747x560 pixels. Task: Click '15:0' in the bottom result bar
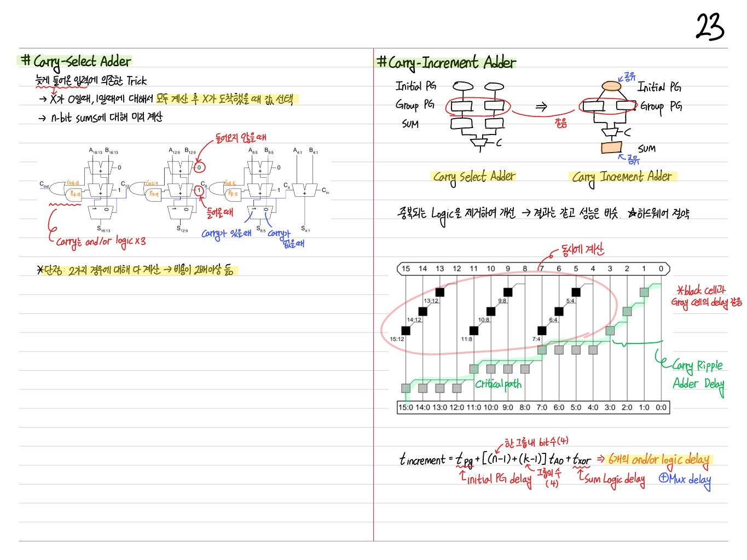(x=406, y=407)
